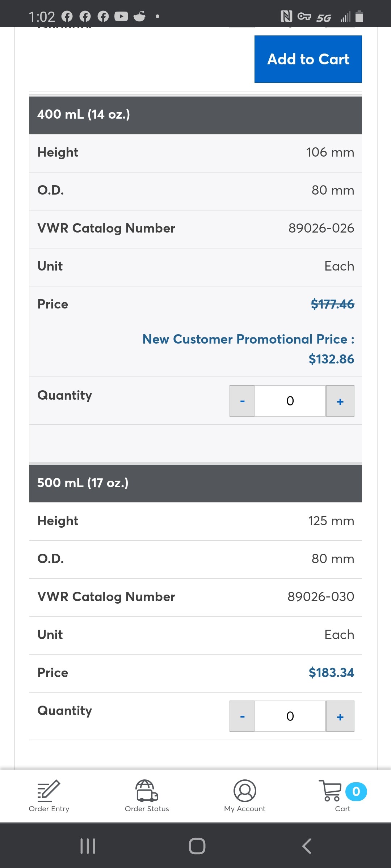This screenshot has width=391, height=868.
Task: Tap the NFC status icon
Action: point(286,16)
